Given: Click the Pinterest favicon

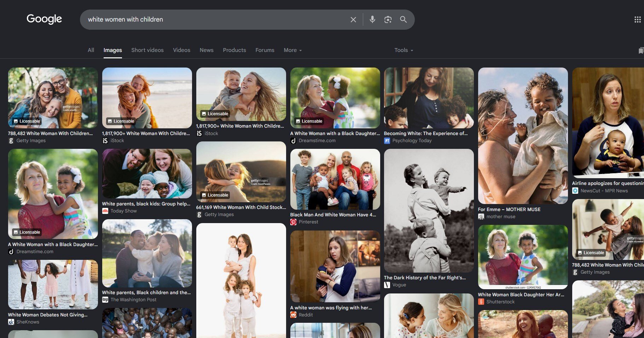Looking at the screenshot, I should click(293, 222).
